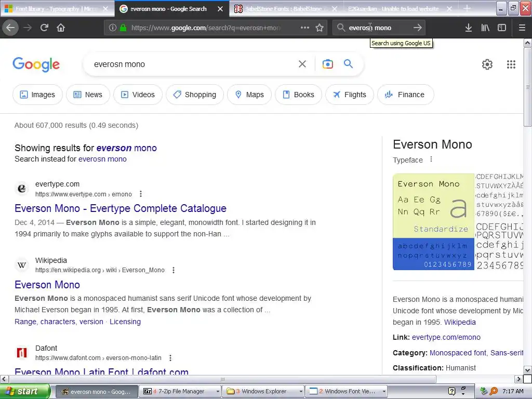
Task: Open Everson Mono Latin Font dafont result
Action: 101,371
